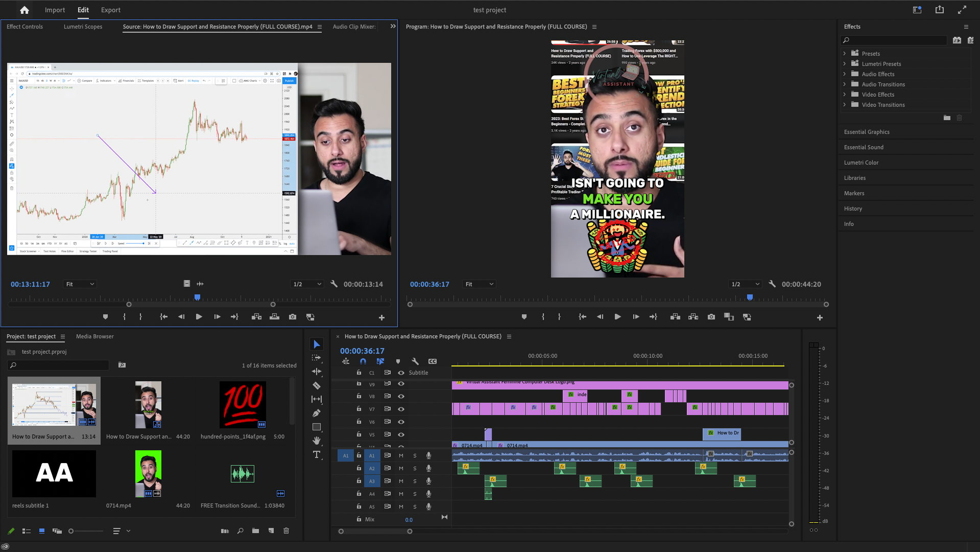Select the Type tool
The width and height of the screenshot is (980, 552).
pos(317,454)
